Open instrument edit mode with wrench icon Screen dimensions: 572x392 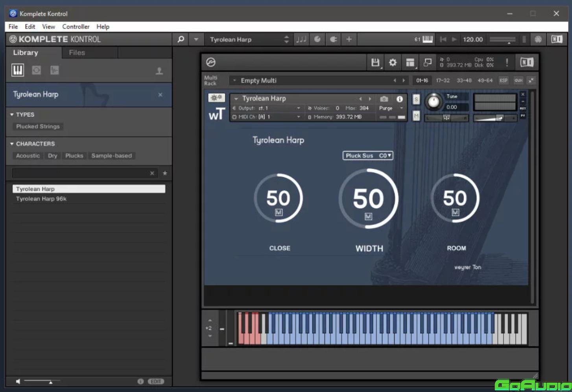click(x=216, y=98)
